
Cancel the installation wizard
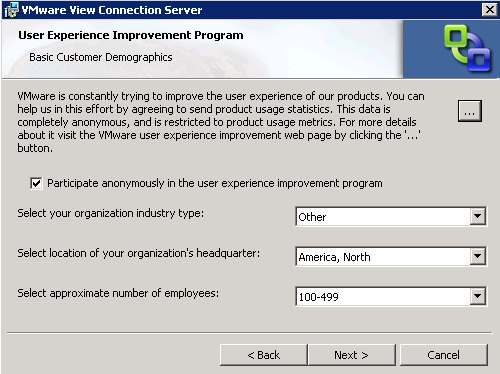[444, 355]
